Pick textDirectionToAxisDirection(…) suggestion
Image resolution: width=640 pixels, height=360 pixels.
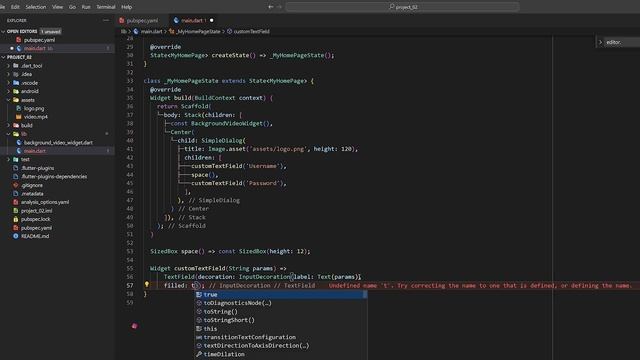pos(280,346)
